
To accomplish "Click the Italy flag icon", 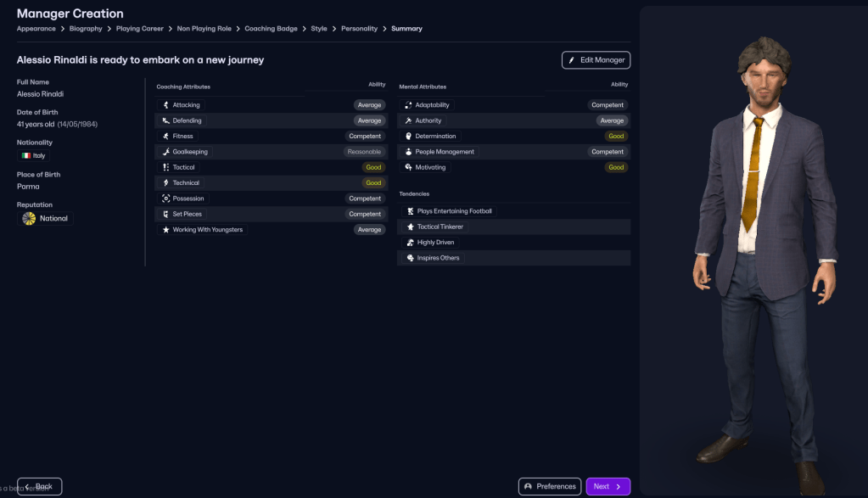I will (x=25, y=156).
